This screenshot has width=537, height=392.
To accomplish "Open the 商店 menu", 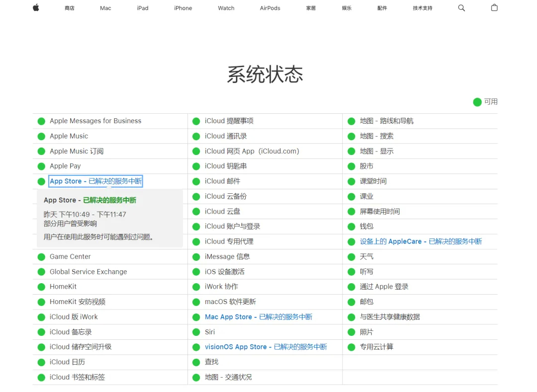I will click(70, 8).
